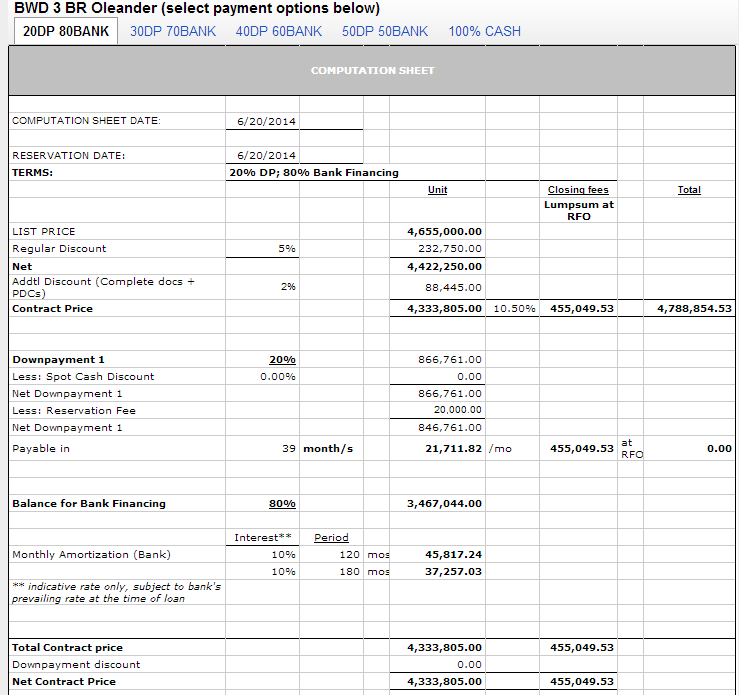
Task: Click the COMPUTATION SHEET header
Action: coord(372,71)
